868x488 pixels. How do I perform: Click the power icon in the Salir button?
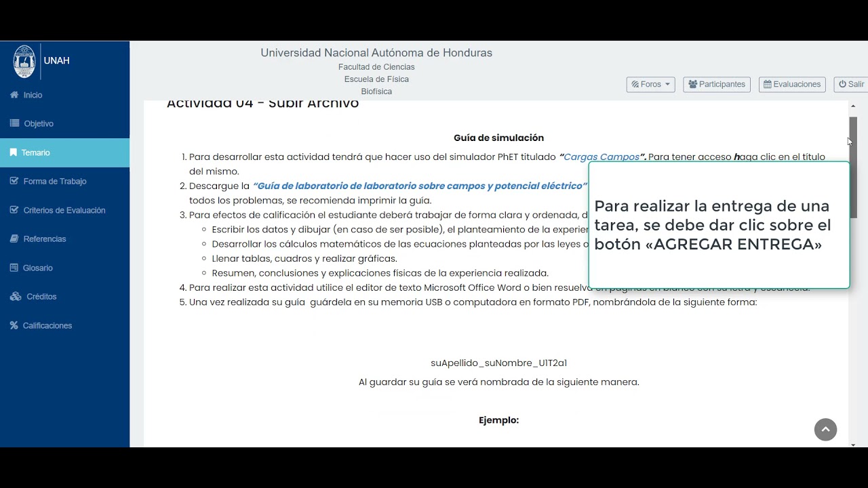point(842,84)
